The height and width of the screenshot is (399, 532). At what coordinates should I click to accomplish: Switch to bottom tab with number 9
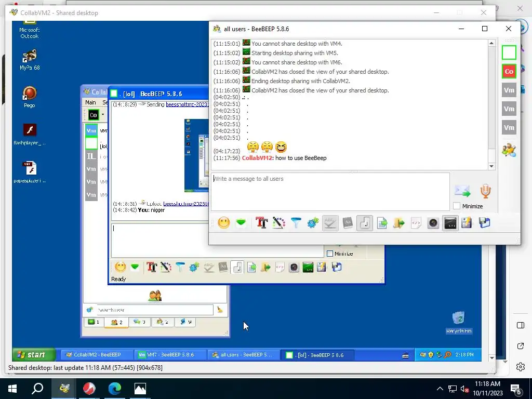(x=185, y=322)
